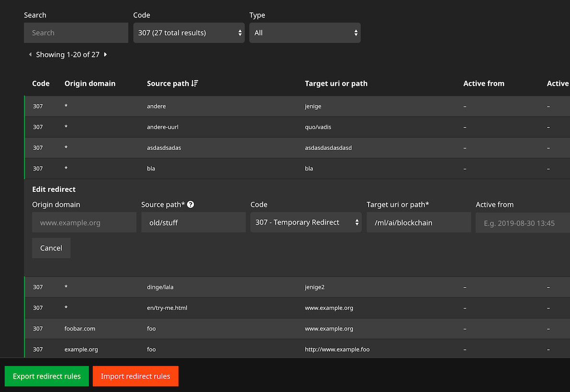Sort by the Active from column header
The image size is (570, 392).
coord(484,83)
